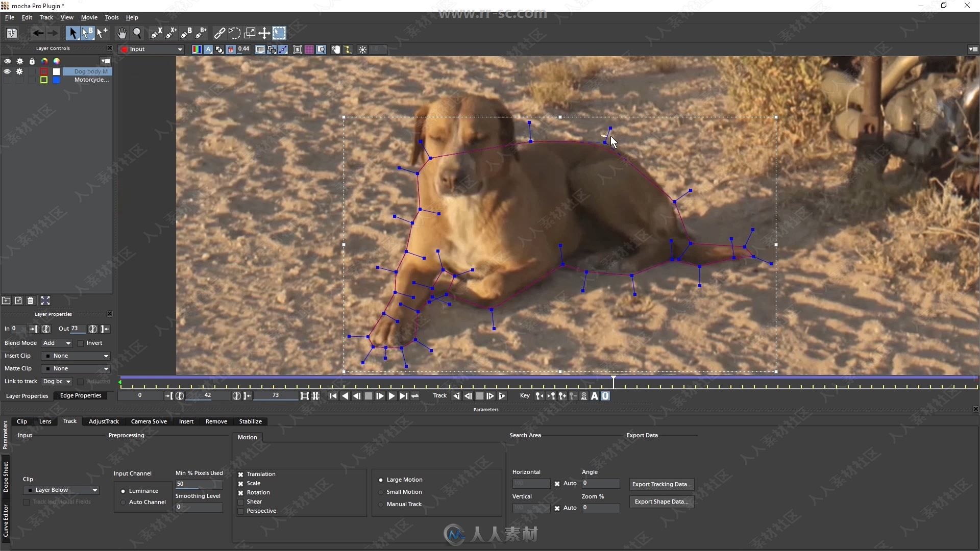Select the pan/hand tool icon
The image size is (980, 551).
coord(120,33)
